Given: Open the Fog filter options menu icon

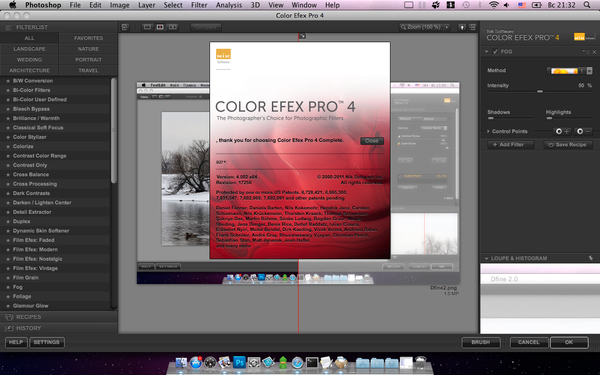Looking at the screenshot, I should tap(587, 52).
